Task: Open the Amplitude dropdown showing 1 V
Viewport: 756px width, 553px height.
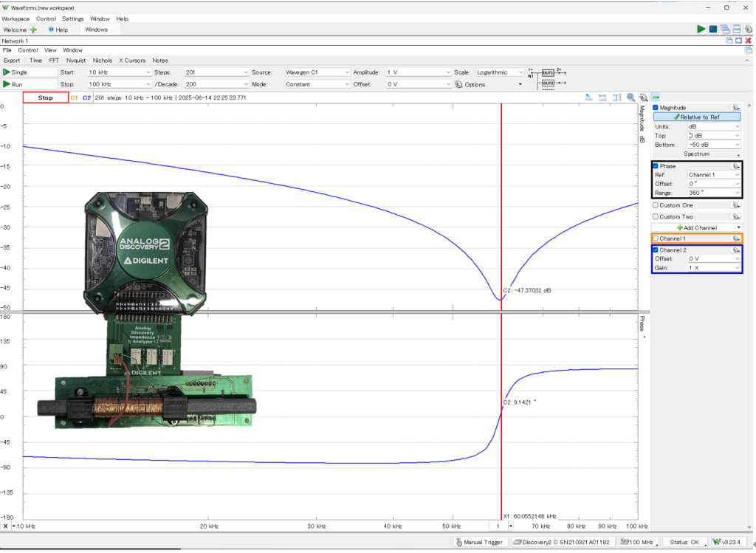Action: point(419,72)
